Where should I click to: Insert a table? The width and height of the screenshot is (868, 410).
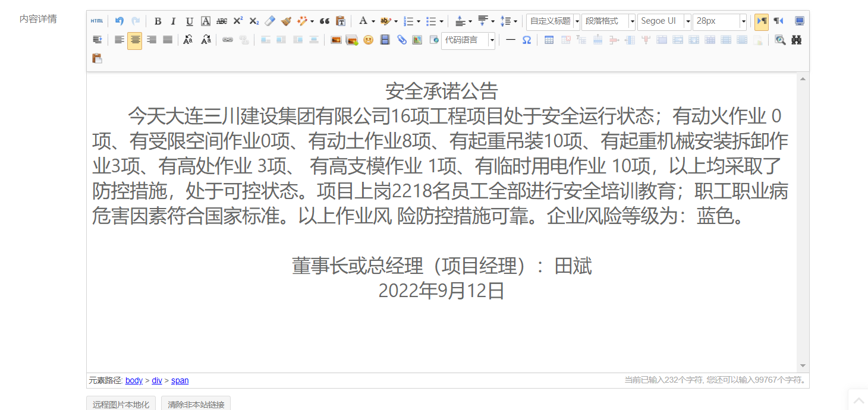coord(549,40)
